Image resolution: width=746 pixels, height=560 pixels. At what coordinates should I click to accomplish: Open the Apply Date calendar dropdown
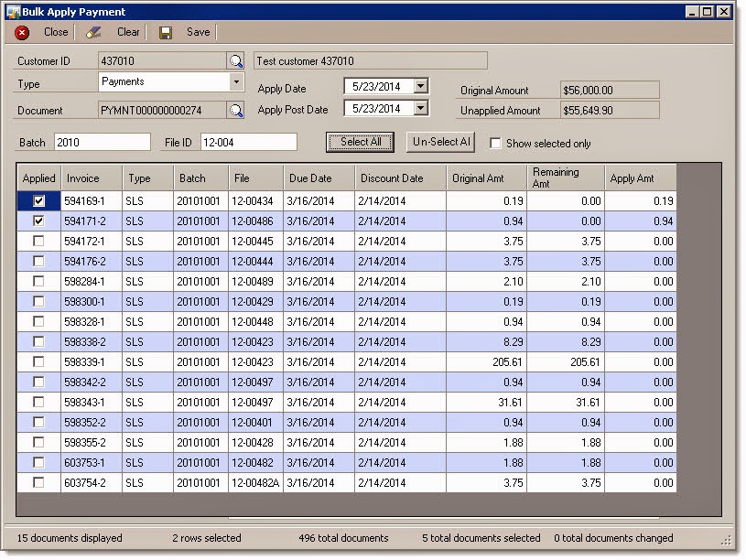coord(420,87)
